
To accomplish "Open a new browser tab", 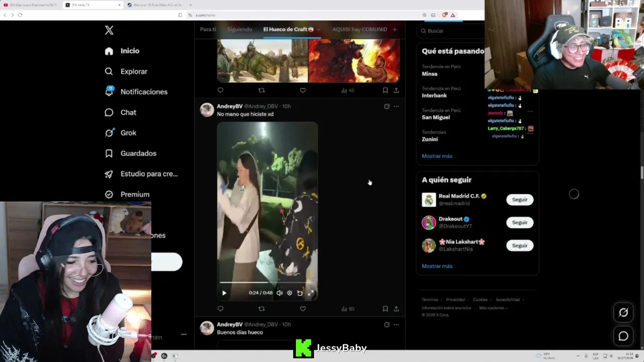I will pyautogui.click(x=190, y=5).
